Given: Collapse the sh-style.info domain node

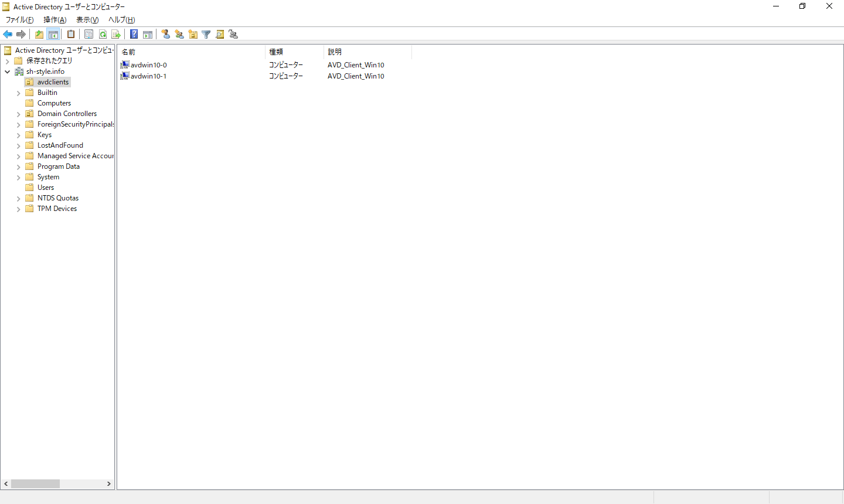Looking at the screenshot, I should pos(7,71).
